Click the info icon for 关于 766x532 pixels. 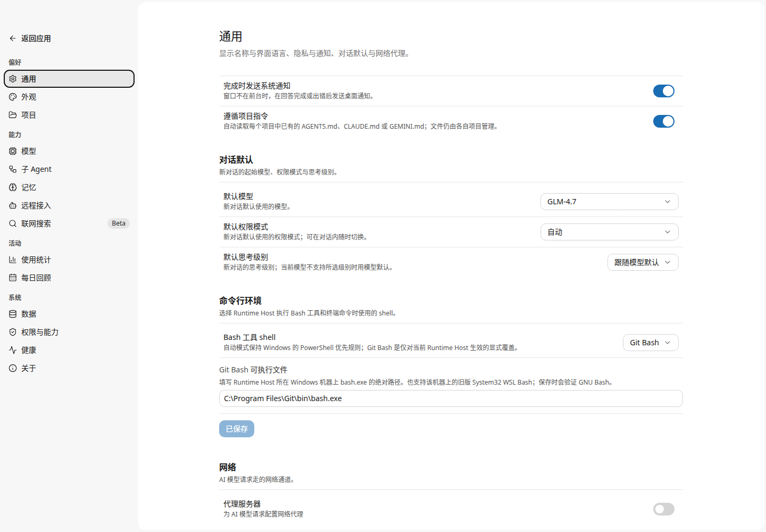[x=13, y=368]
